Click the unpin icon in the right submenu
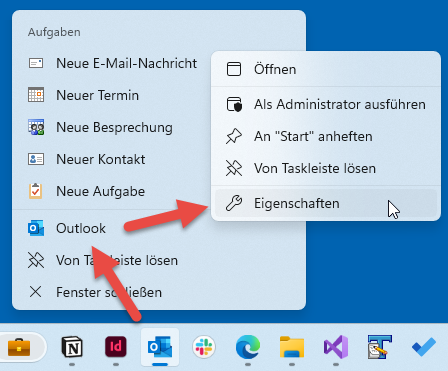 (234, 168)
